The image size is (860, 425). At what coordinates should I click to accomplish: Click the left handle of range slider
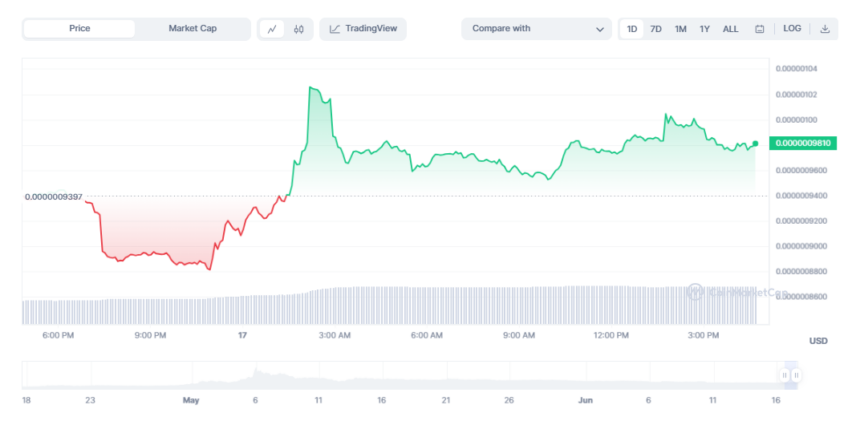click(785, 375)
